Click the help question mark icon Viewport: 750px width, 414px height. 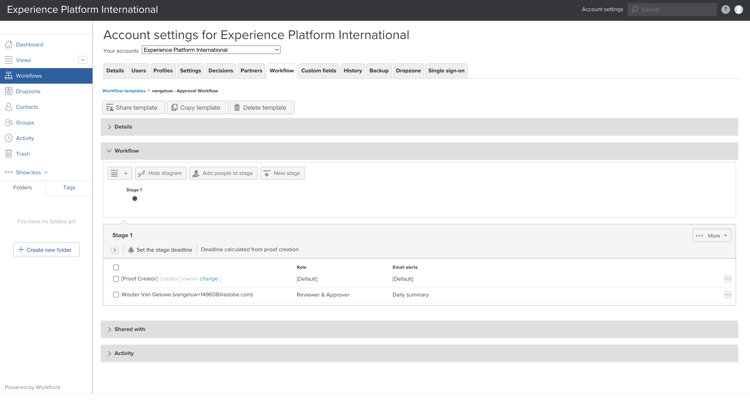click(725, 10)
